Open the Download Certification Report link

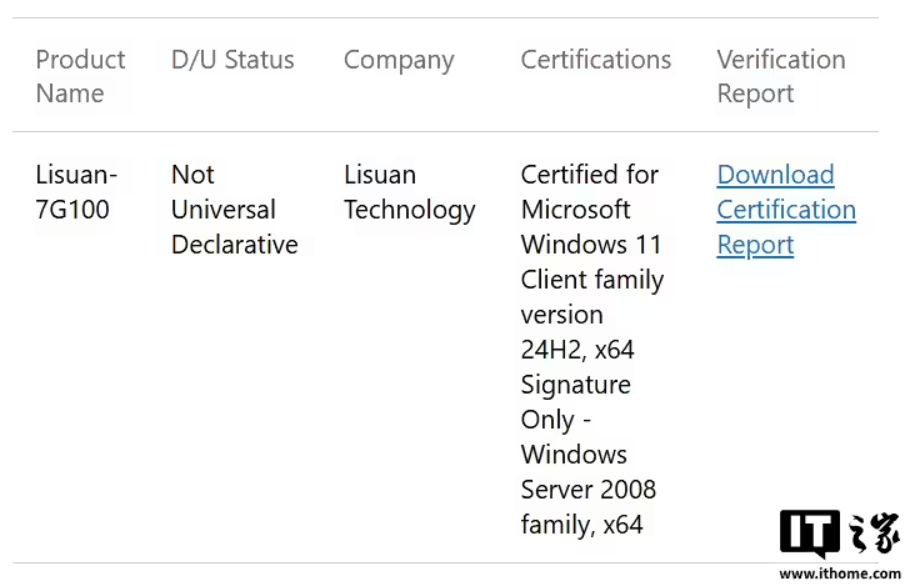click(x=786, y=210)
